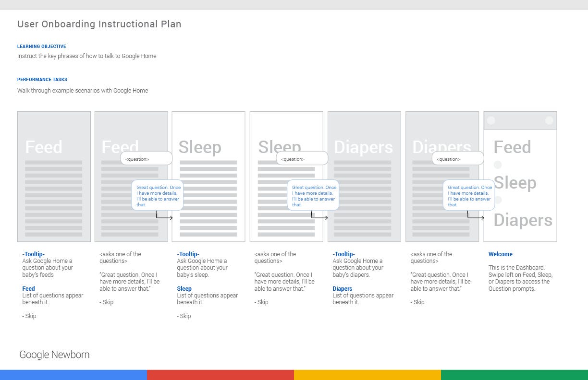
Task: Click the -Tooltip- heading above baby's diapers text
Action: 344,254
